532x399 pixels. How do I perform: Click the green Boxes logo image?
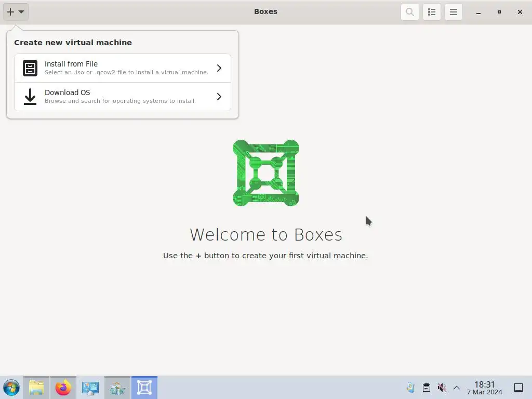click(266, 173)
